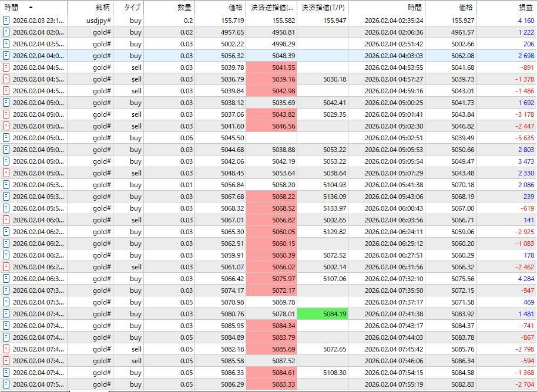Select the document icon of the 5002.22 buy trade
This screenshot has width=537, height=392.
6,44
